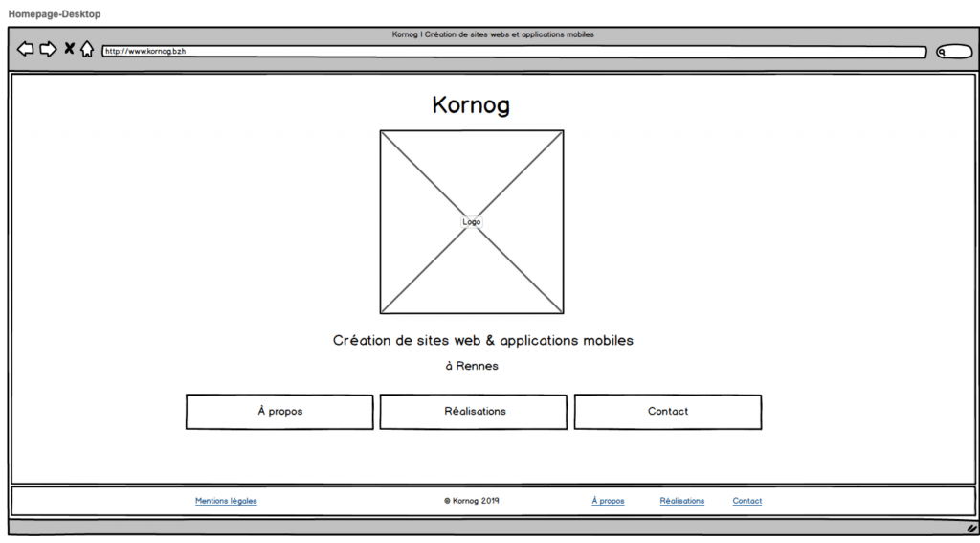Viewport: 980px width, 543px height.
Task: Click the browser window title text
Action: (493, 34)
